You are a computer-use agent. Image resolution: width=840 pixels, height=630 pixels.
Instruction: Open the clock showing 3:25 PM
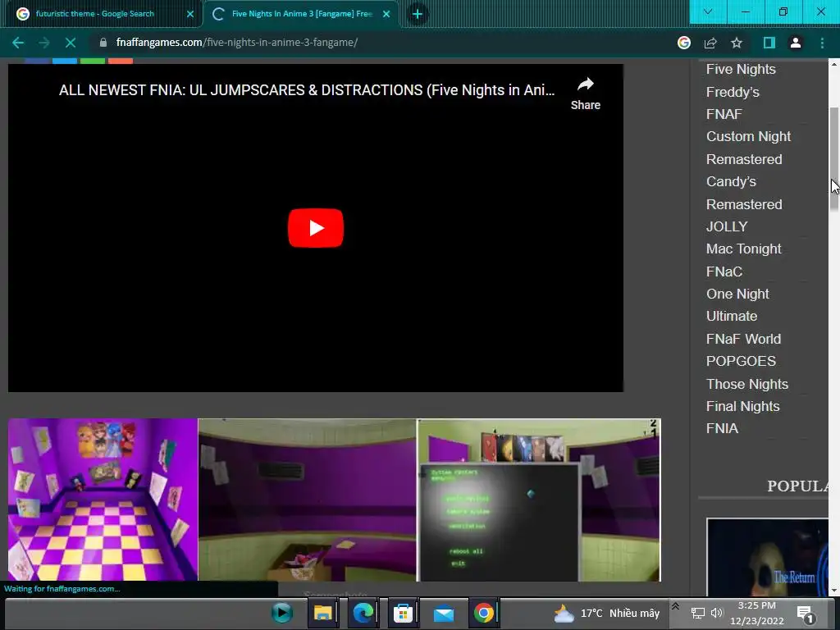(x=756, y=614)
